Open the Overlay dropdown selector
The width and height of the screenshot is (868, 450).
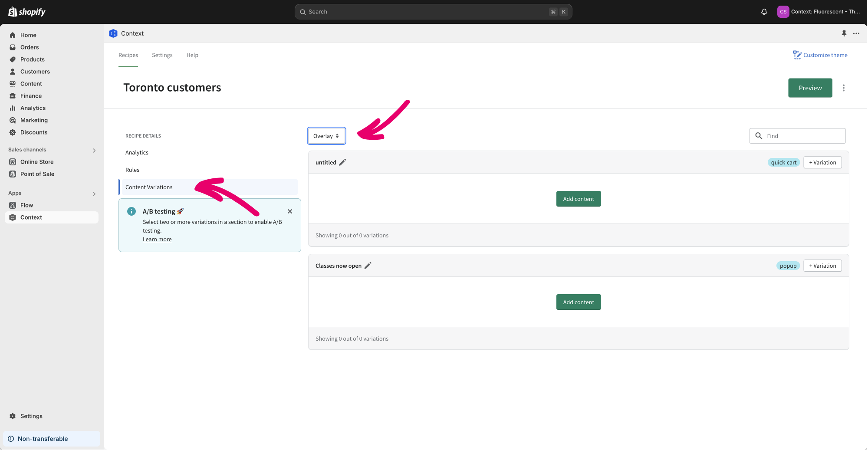coord(326,136)
